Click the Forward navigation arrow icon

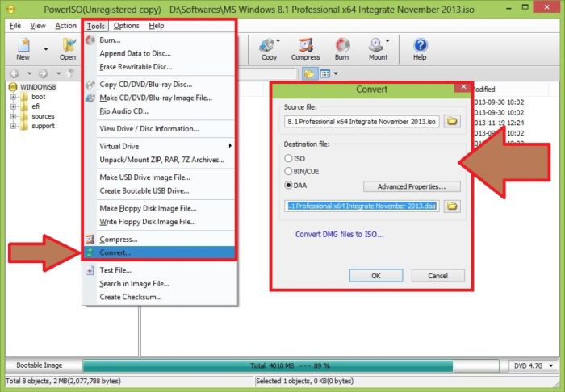44,73
